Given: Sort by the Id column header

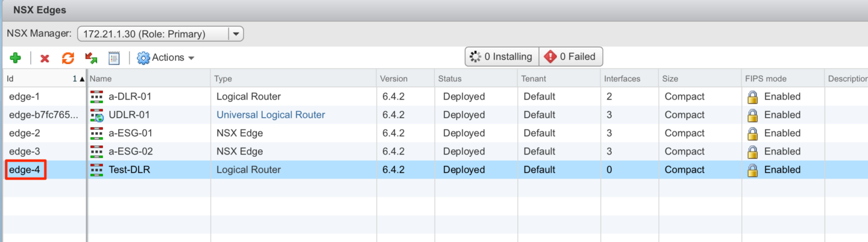Looking at the screenshot, I should [x=45, y=78].
